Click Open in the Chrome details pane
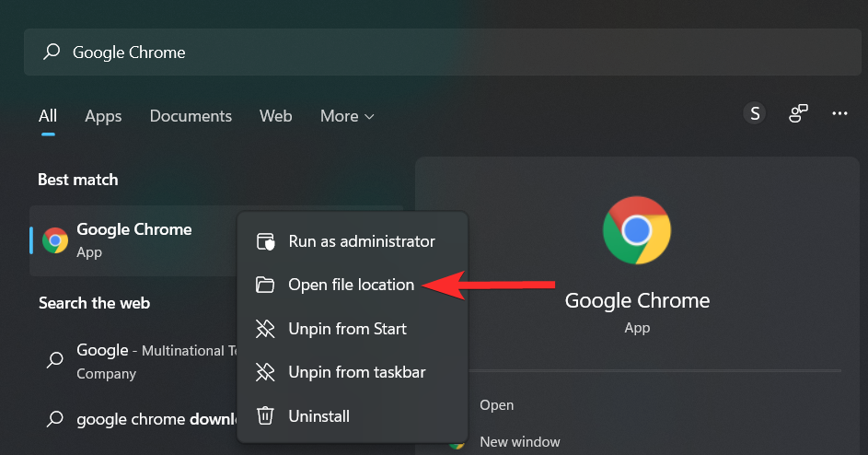Image resolution: width=868 pixels, height=455 pixels. click(x=497, y=405)
